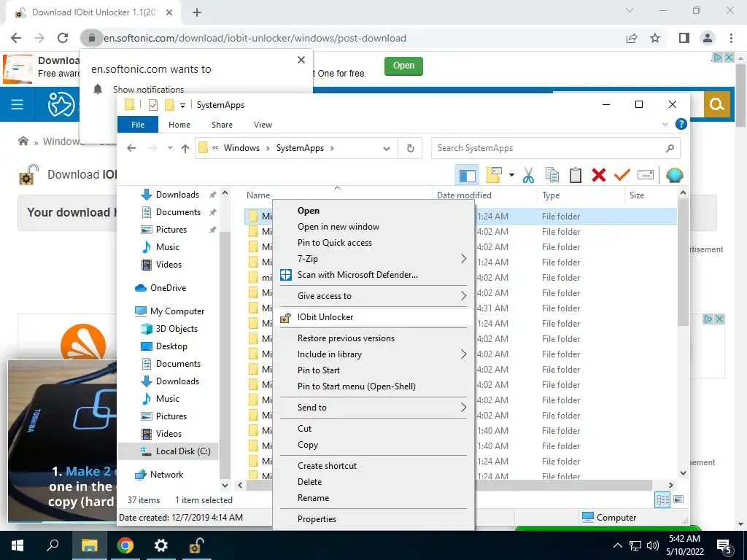Click the Properties checkmark icon in title bar
Image resolution: width=747 pixels, height=560 pixels.
click(x=153, y=105)
